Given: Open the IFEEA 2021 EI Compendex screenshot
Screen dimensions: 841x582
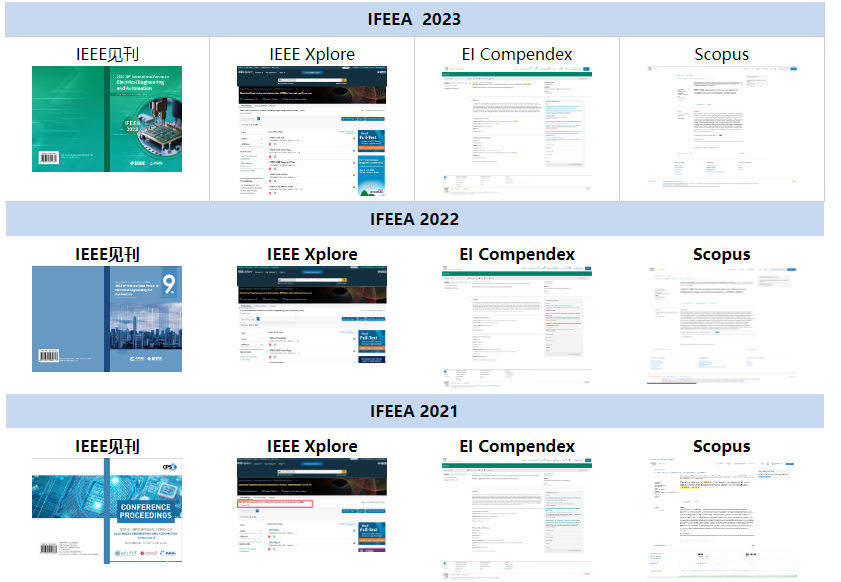Looking at the screenshot, I should (x=517, y=518).
